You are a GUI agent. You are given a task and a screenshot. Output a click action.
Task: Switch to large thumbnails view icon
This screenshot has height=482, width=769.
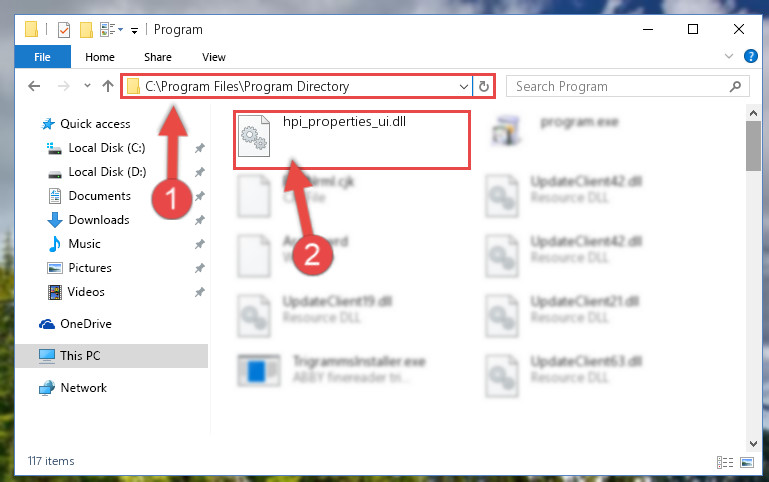click(x=746, y=462)
